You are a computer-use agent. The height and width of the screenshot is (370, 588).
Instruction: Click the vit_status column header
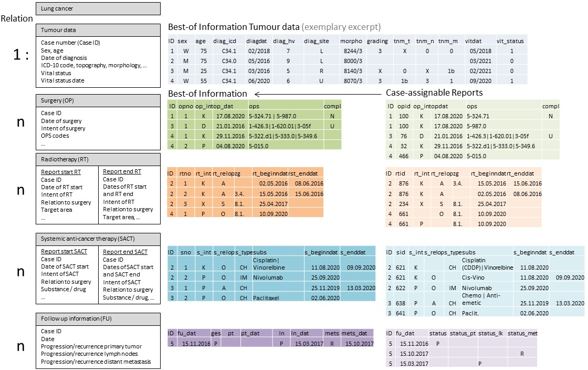click(x=509, y=40)
